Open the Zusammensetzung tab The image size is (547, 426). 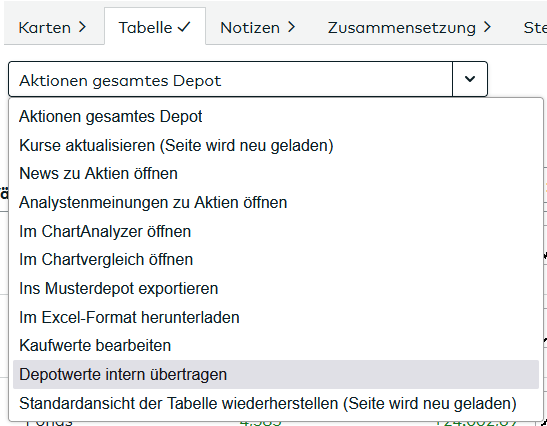coord(409,27)
